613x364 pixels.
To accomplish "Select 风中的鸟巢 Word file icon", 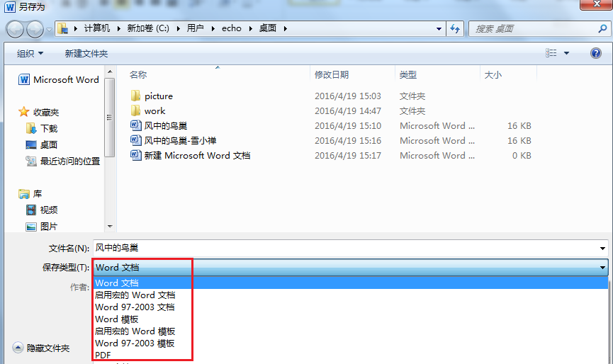I will 135,125.
